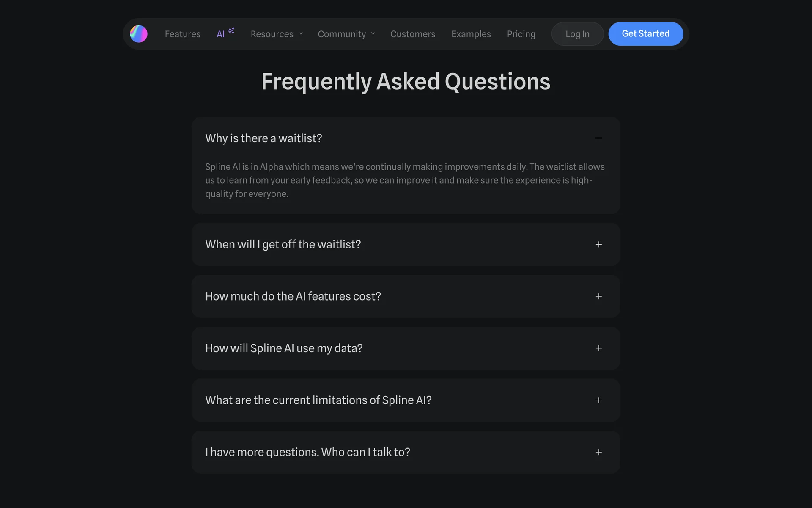The image size is (812, 508).
Task: Click plus icon beside AI features cost question
Action: click(x=598, y=296)
